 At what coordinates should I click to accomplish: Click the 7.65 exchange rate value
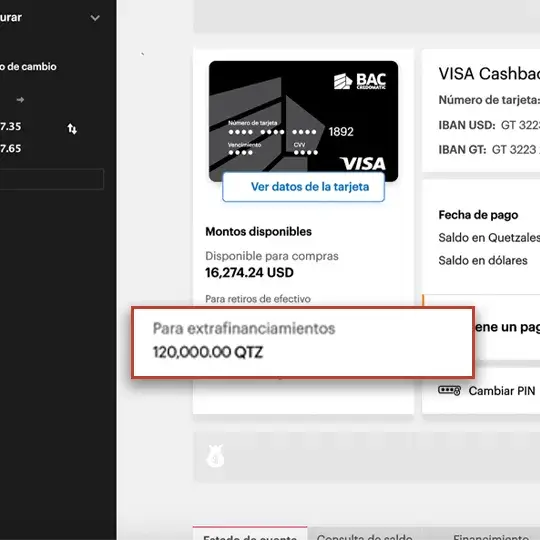tap(11, 148)
